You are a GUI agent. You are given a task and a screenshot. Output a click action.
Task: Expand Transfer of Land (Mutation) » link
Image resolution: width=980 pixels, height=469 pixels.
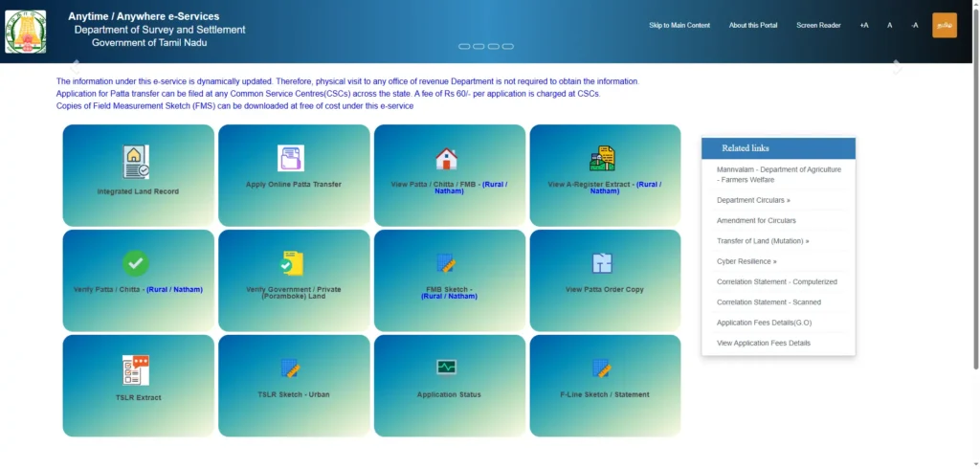point(763,241)
